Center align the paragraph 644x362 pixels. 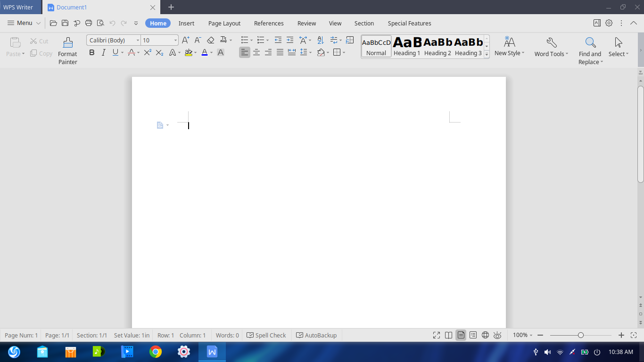(x=256, y=52)
